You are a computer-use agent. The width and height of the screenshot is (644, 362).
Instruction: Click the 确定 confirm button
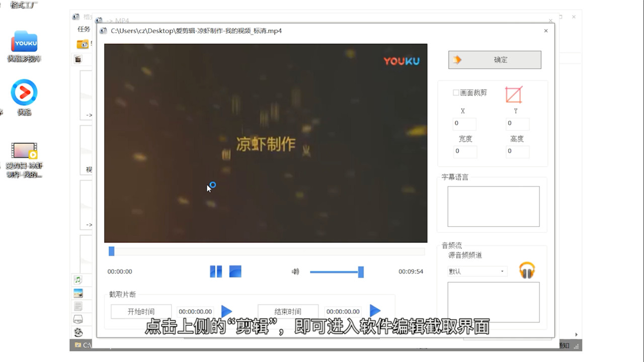point(495,59)
